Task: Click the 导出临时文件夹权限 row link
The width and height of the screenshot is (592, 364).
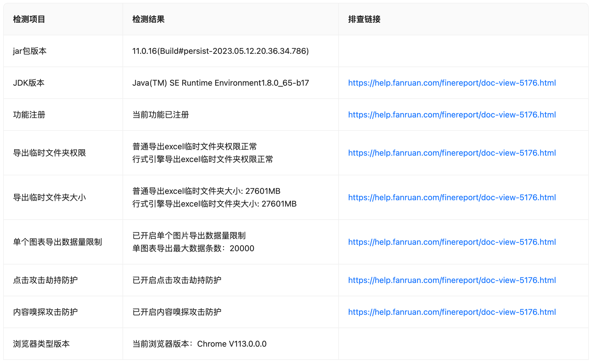Action: click(x=452, y=153)
